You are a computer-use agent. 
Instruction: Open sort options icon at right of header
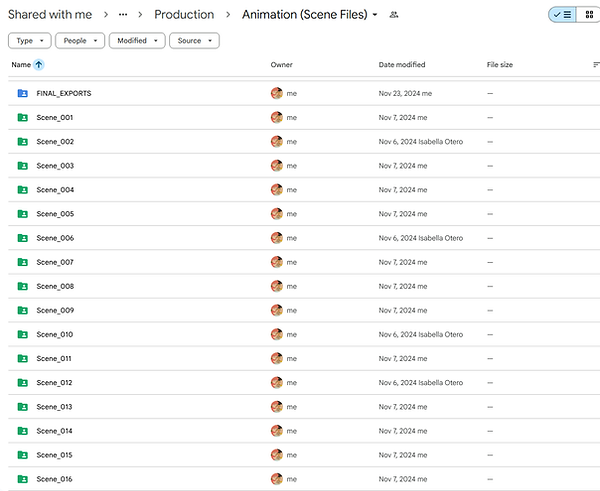coord(596,65)
